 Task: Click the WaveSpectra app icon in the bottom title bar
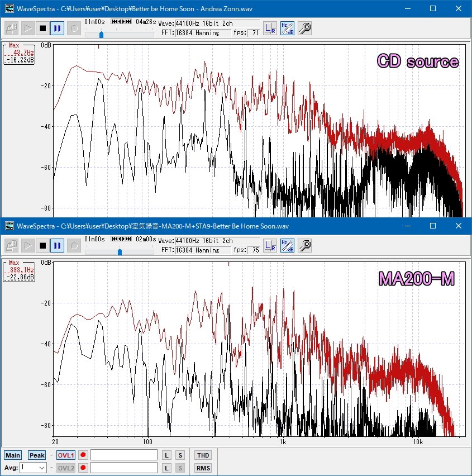tap(9, 226)
